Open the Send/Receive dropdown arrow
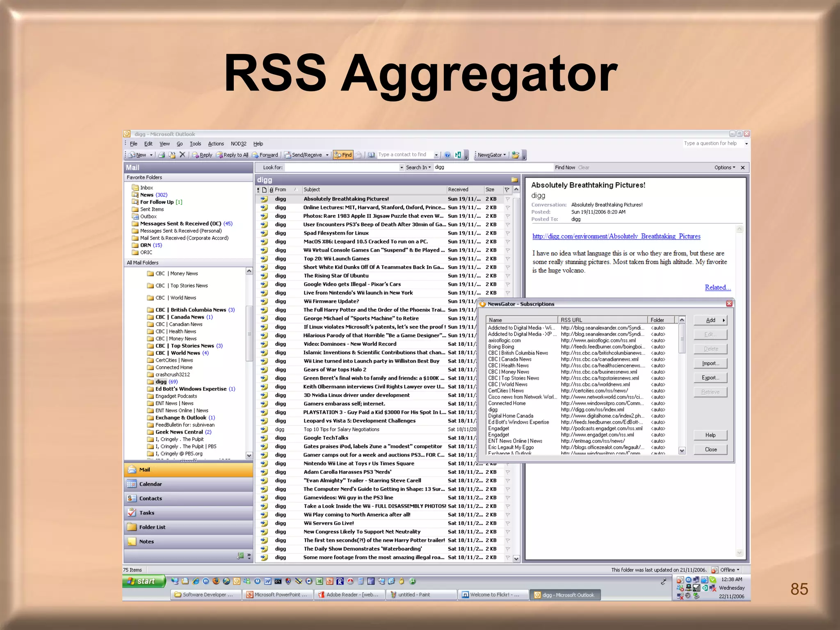The height and width of the screenshot is (630, 840). [327, 155]
